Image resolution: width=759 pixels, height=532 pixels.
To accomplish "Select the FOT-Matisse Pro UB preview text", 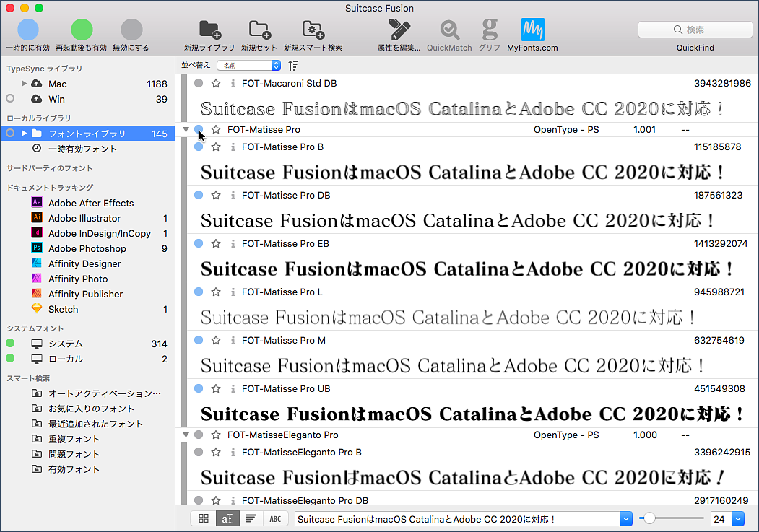I will point(472,414).
